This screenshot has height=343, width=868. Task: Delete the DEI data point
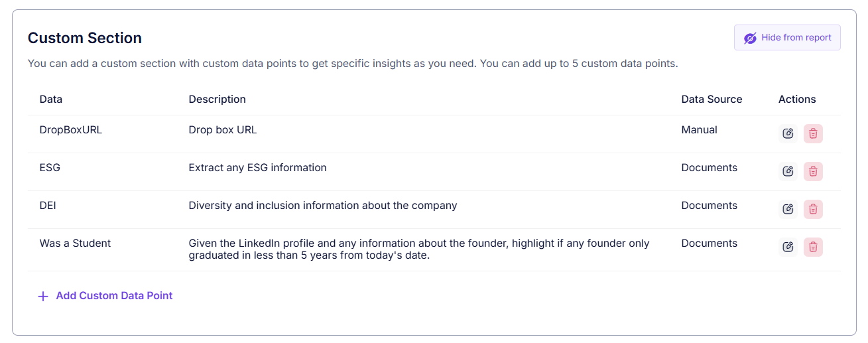click(x=813, y=209)
